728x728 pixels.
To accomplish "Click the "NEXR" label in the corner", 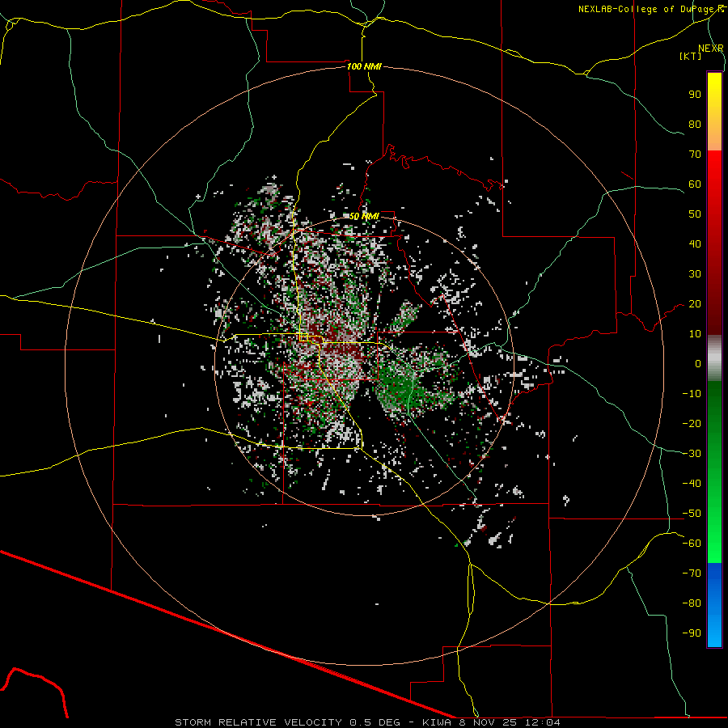I will [711, 49].
